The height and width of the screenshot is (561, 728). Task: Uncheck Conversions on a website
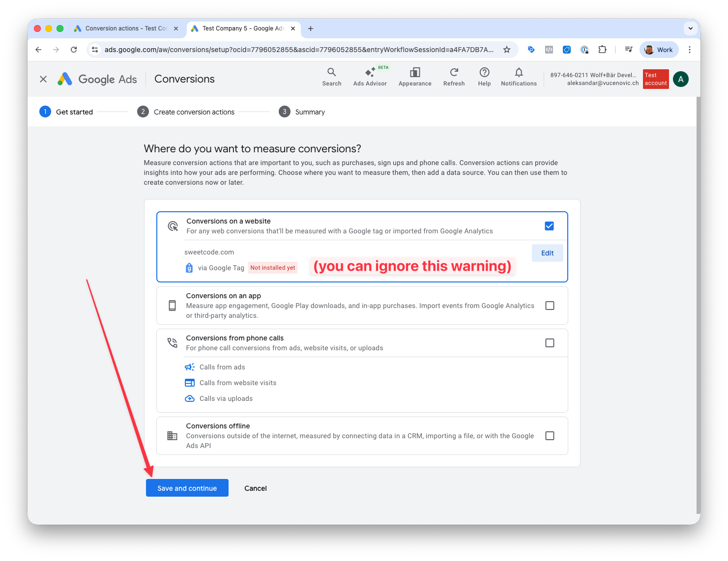coord(549,225)
